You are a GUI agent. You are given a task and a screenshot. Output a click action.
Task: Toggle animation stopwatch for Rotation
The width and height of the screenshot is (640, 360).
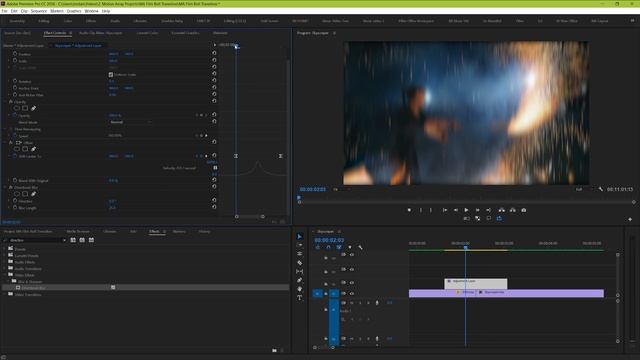pos(15,81)
